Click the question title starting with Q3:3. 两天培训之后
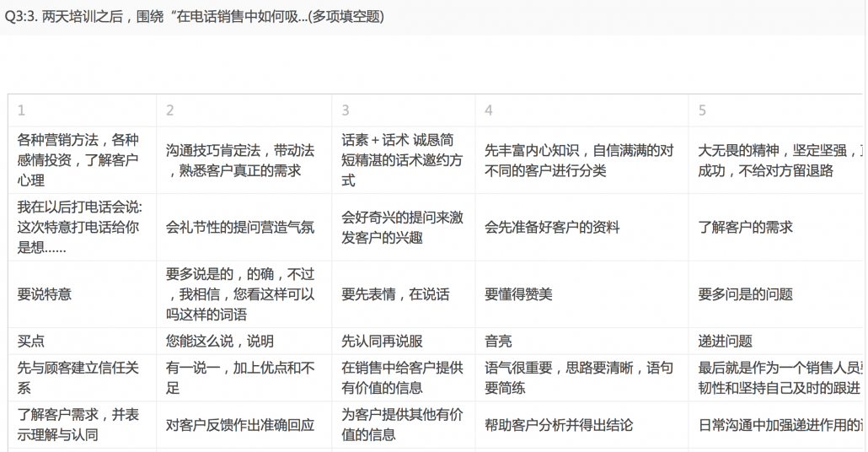 click(194, 17)
